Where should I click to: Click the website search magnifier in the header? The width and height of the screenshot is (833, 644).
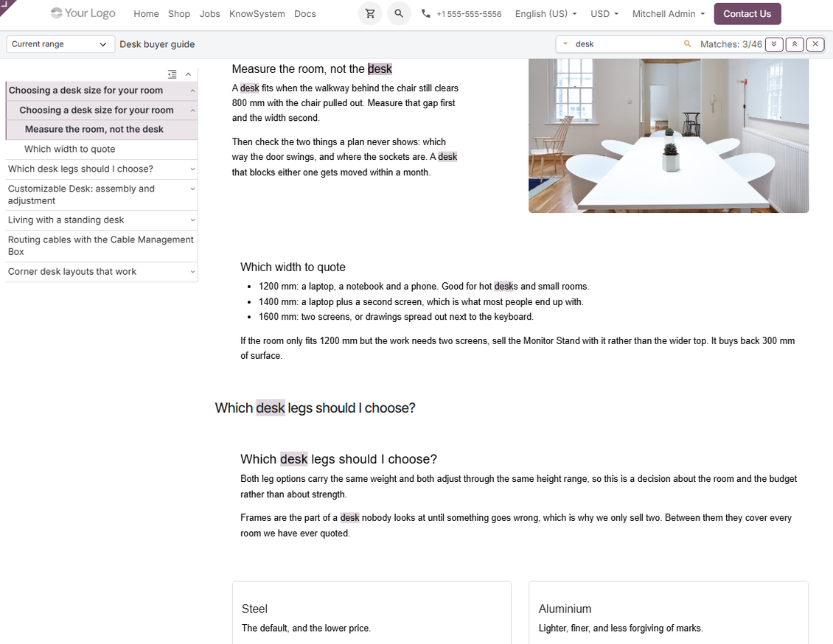point(399,14)
